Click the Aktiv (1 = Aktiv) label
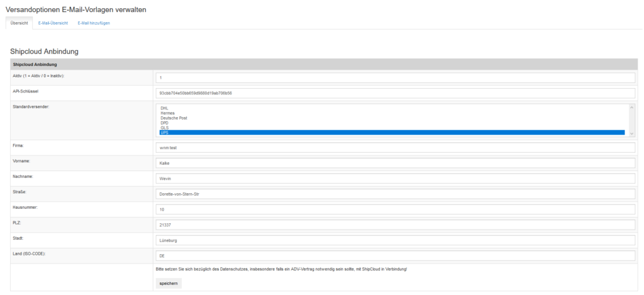Viewport: 644px width, 295px height. 38,75
